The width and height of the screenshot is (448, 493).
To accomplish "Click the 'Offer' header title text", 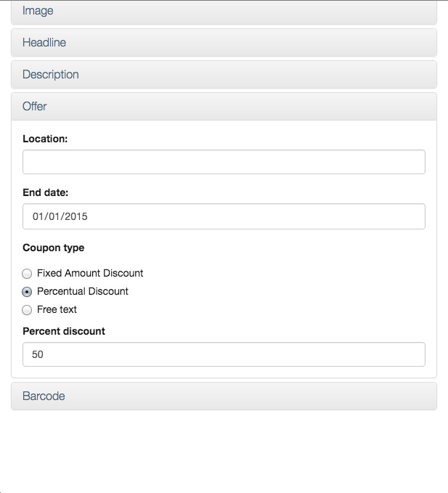I will point(34,106).
